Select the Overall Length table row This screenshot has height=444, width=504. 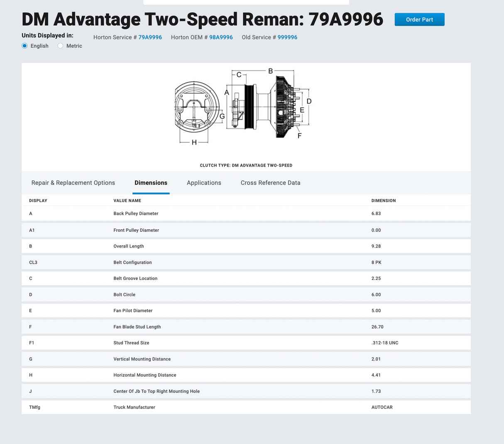coord(246,246)
